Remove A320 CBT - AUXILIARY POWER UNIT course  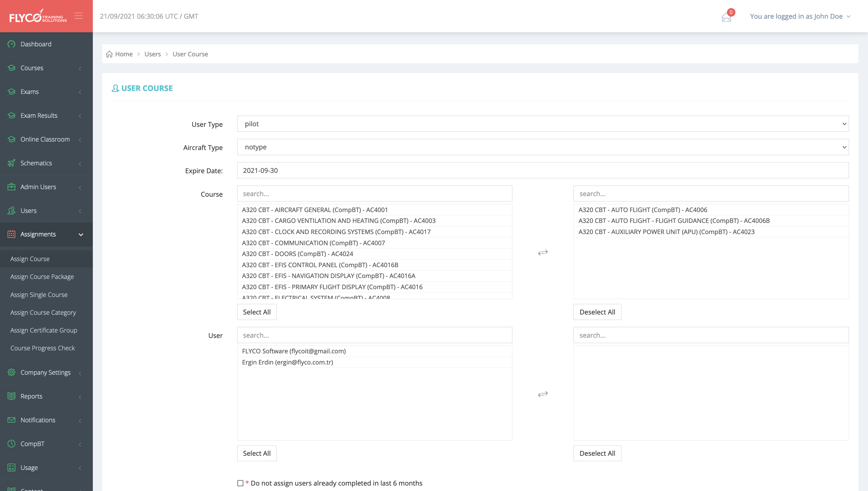711,232
